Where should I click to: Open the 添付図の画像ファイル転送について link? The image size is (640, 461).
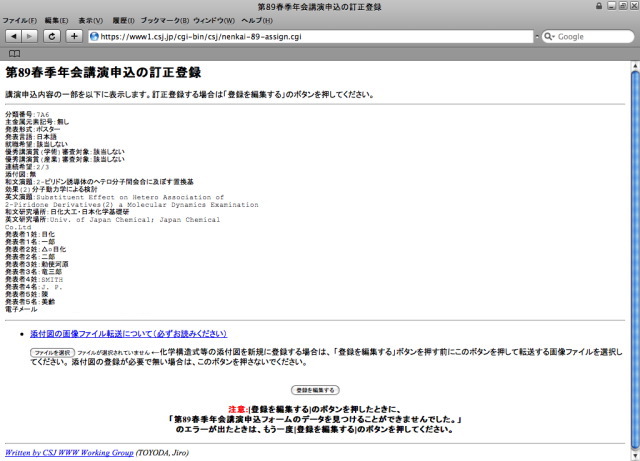click(128, 333)
